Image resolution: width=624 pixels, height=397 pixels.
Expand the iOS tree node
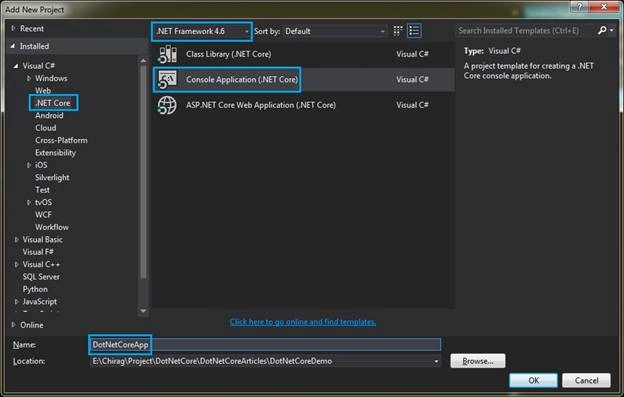tap(29, 165)
